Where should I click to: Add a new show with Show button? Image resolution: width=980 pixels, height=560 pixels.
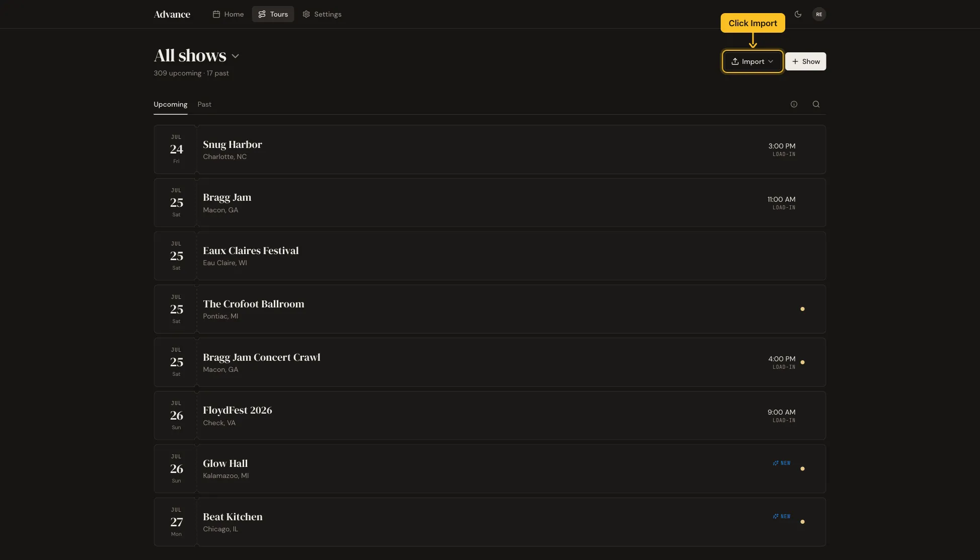[x=805, y=61]
